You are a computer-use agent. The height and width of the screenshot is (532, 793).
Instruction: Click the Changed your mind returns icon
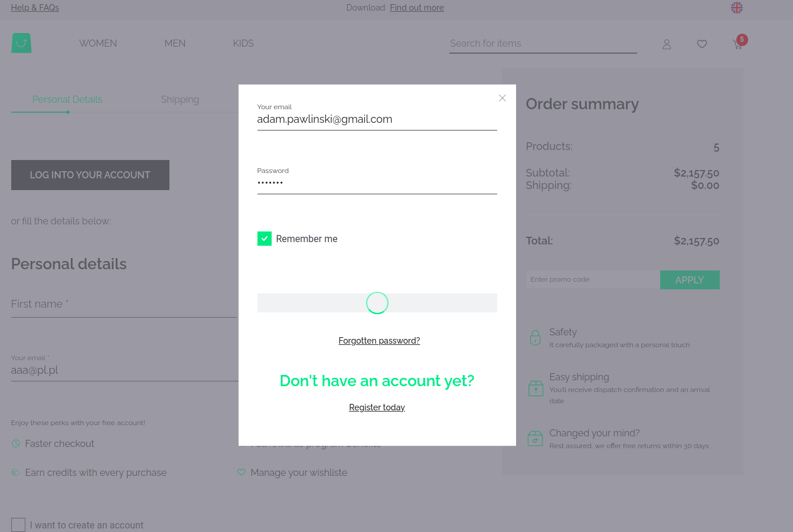536,438
